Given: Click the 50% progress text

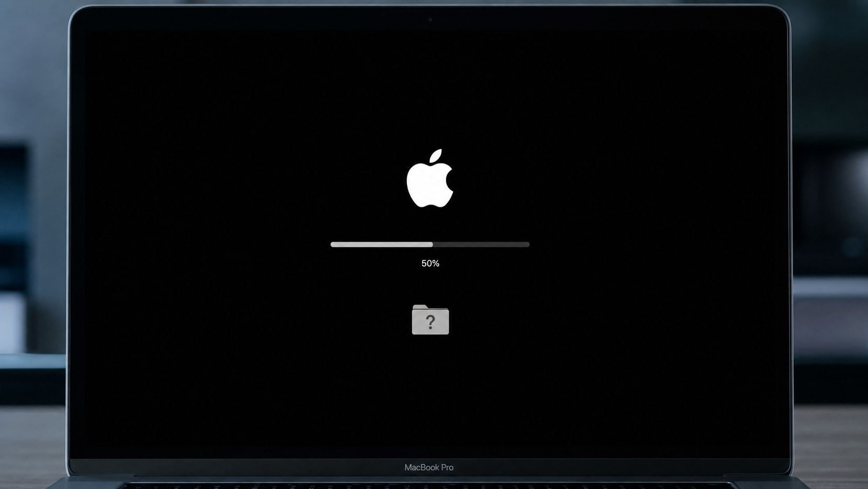Looking at the screenshot, I should coord(430,263).
